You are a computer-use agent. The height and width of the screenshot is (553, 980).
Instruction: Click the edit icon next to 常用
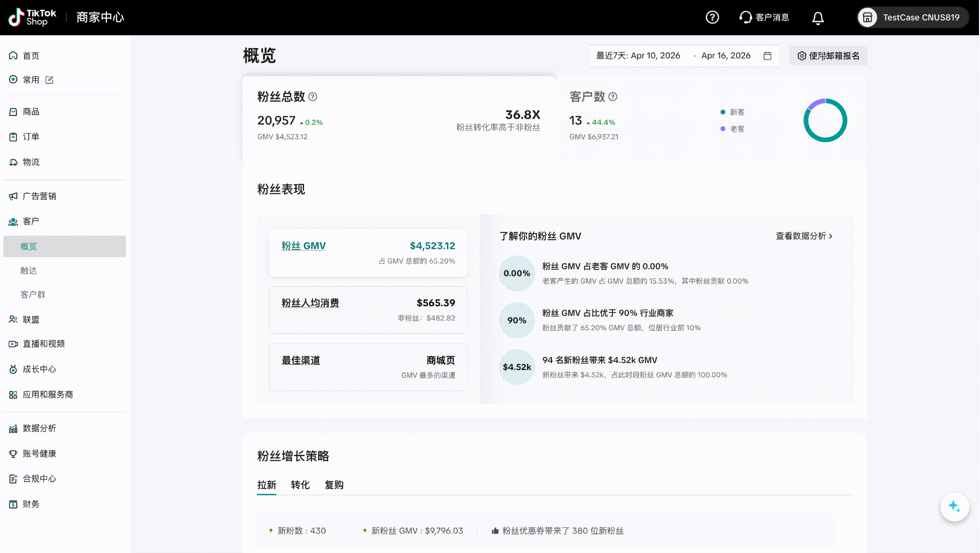pyautogui.click(x=50, y=80)
